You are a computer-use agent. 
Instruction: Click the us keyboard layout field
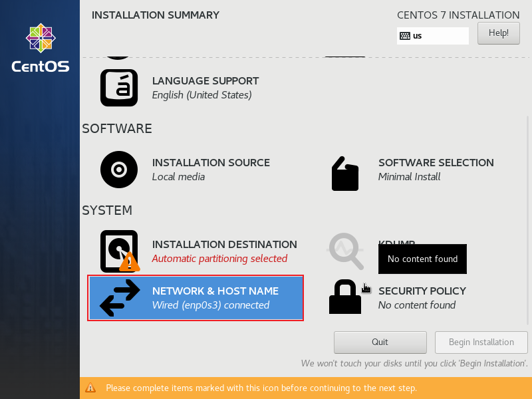[x=433, y=36]
